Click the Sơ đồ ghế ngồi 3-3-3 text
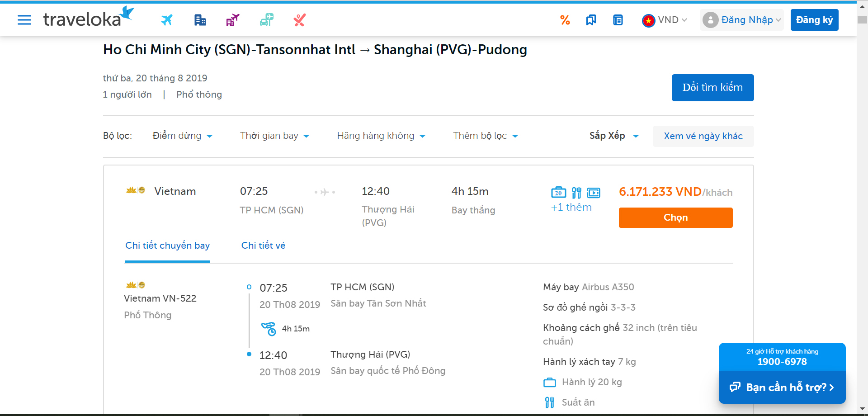Viewport: 868px width, 416px height. [589, 307]
